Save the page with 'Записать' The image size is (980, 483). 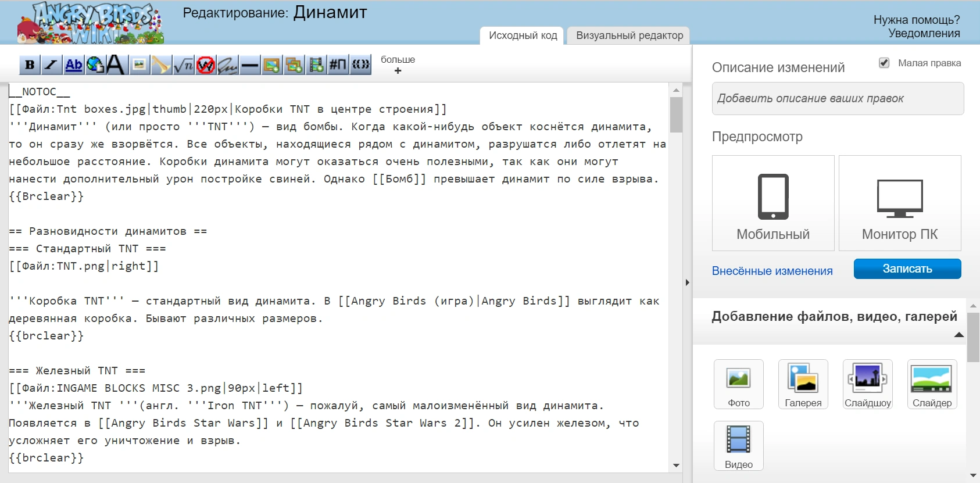907,269
